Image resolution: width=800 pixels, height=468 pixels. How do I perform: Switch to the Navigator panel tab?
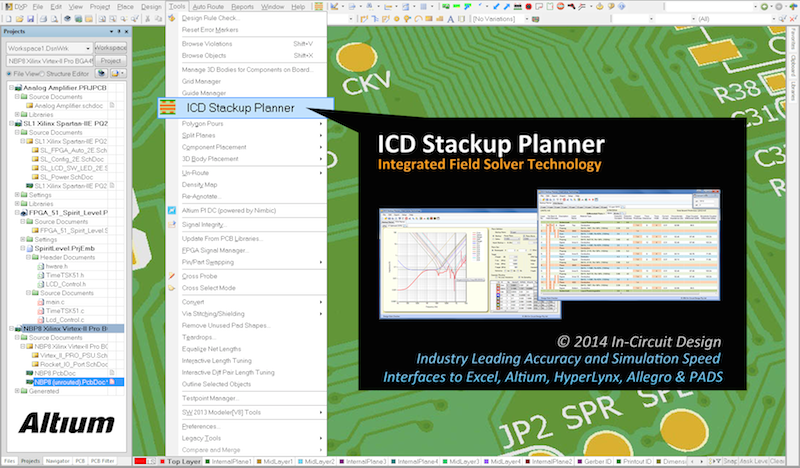coord(57,461)
